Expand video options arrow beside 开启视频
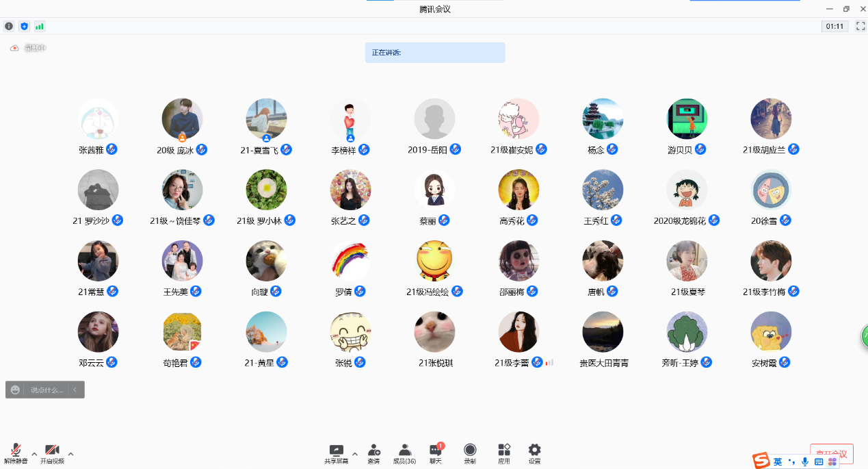The image size is (868, 469). pyautogui.click(x=70, y=454)
